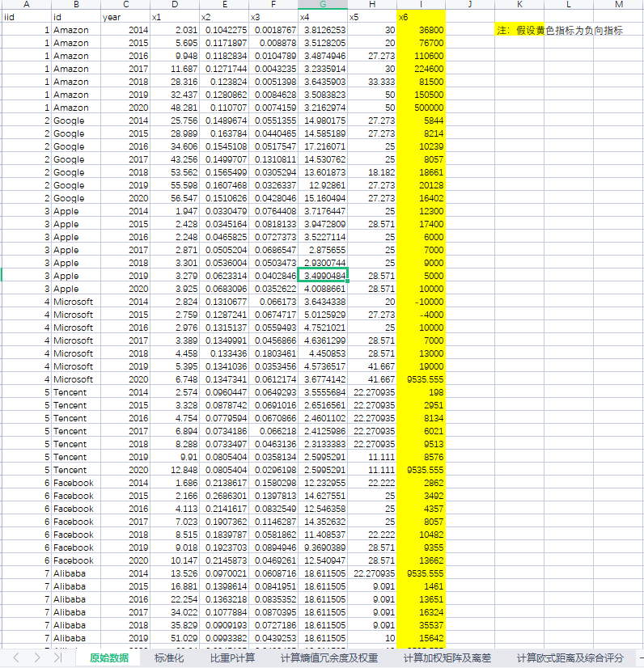Select column L header
Image resolution: width=644 pixels, height=668 pixels.
click(x=569, y=4)
